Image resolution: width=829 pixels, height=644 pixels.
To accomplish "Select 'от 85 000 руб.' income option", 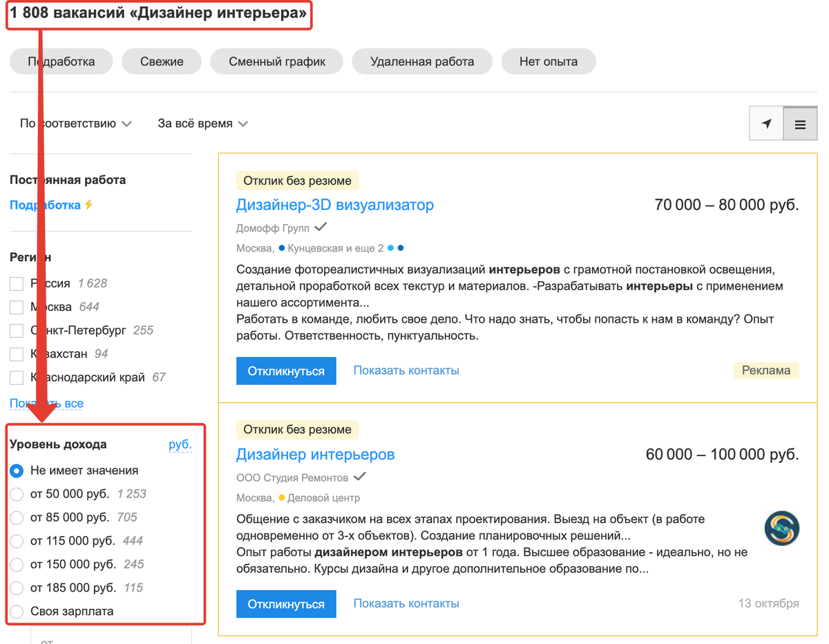I will click(x=17, y=518).
